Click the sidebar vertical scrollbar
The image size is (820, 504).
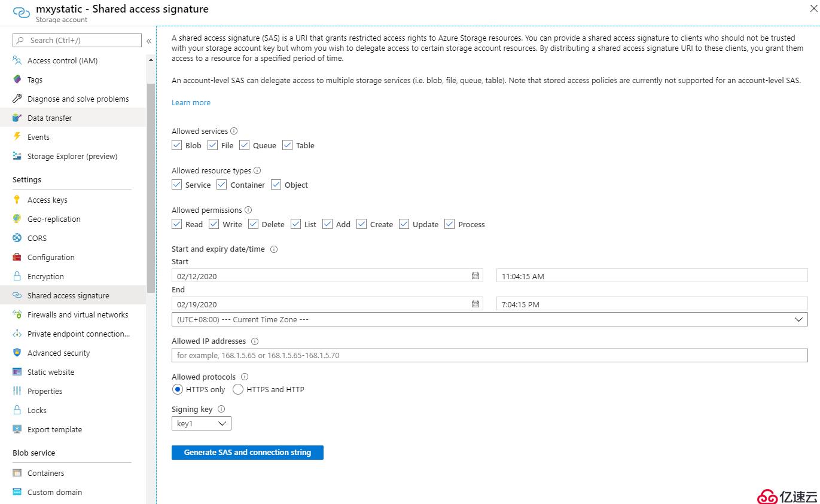(151, 188)
